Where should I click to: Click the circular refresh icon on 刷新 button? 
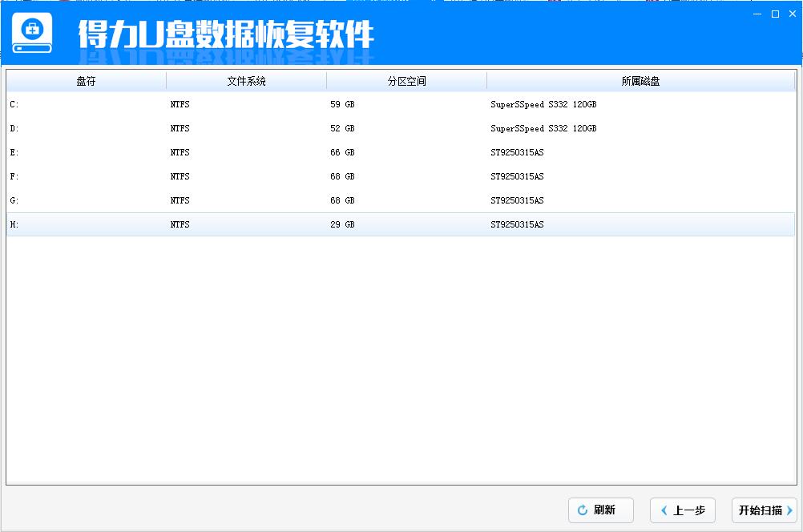tap(582, 510)
